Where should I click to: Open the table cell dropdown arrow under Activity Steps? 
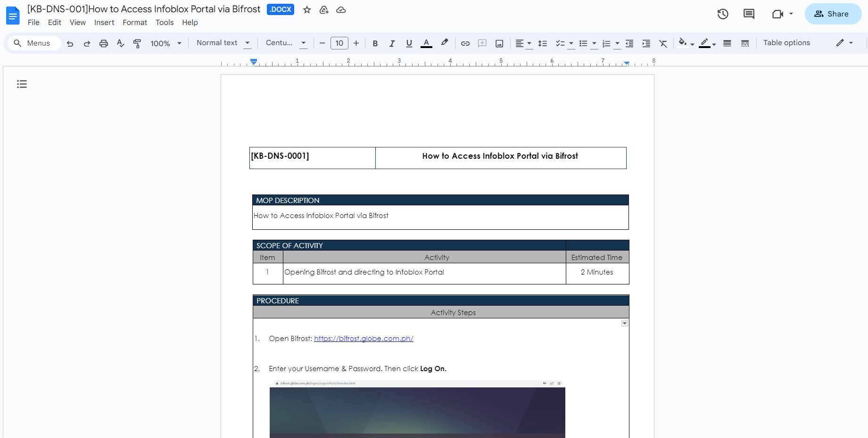[x=625, y=323]
